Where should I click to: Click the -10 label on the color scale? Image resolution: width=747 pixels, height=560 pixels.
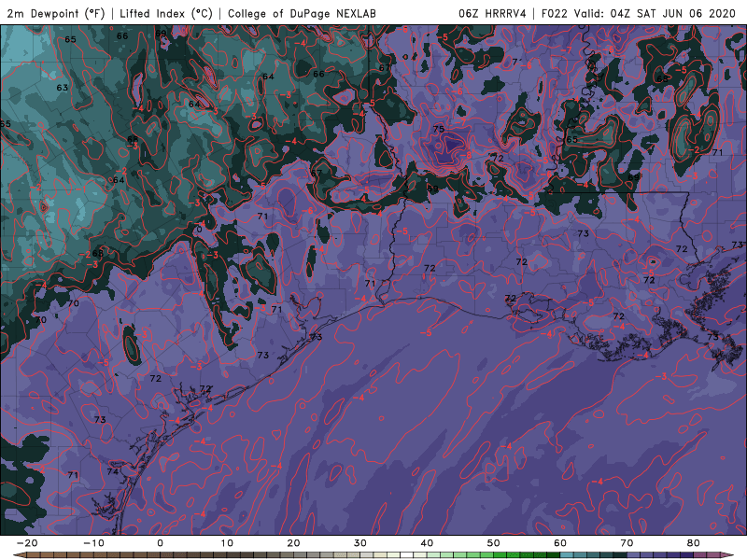93,543
